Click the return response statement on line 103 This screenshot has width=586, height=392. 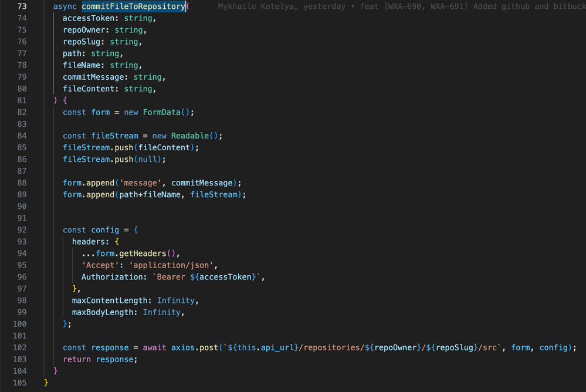100,359
